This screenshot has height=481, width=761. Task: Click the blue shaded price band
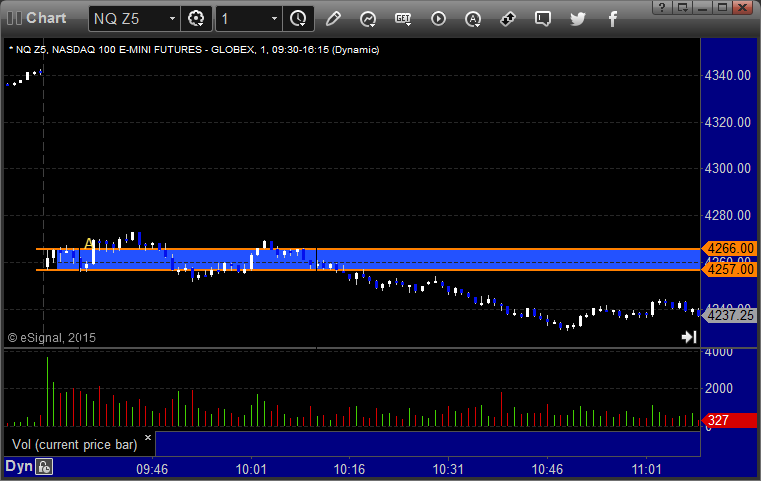point(400,258)
